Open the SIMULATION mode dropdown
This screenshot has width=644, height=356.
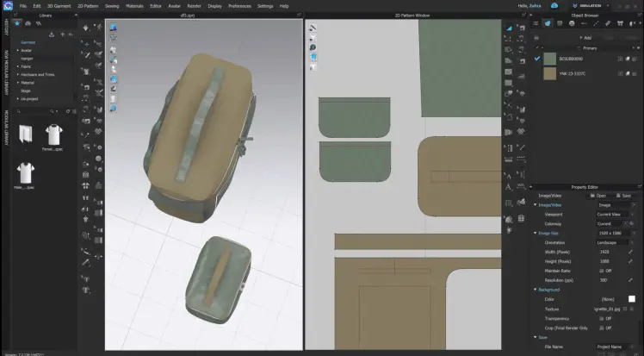click(x=591, y=6)
